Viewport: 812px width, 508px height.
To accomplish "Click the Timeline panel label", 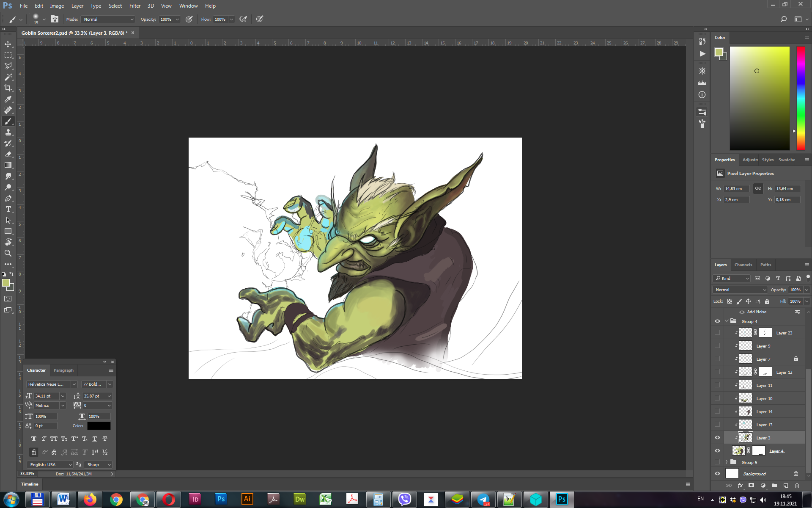I will coord(30,484).
